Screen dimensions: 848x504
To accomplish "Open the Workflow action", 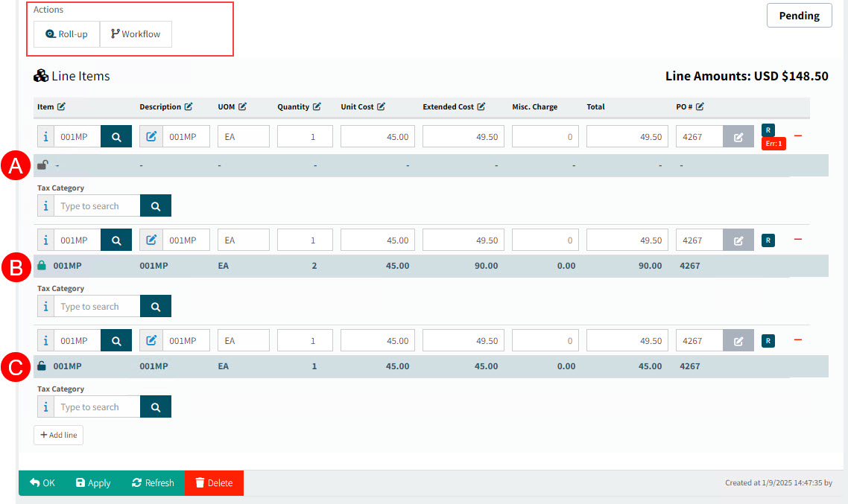I will coord(136,34).
